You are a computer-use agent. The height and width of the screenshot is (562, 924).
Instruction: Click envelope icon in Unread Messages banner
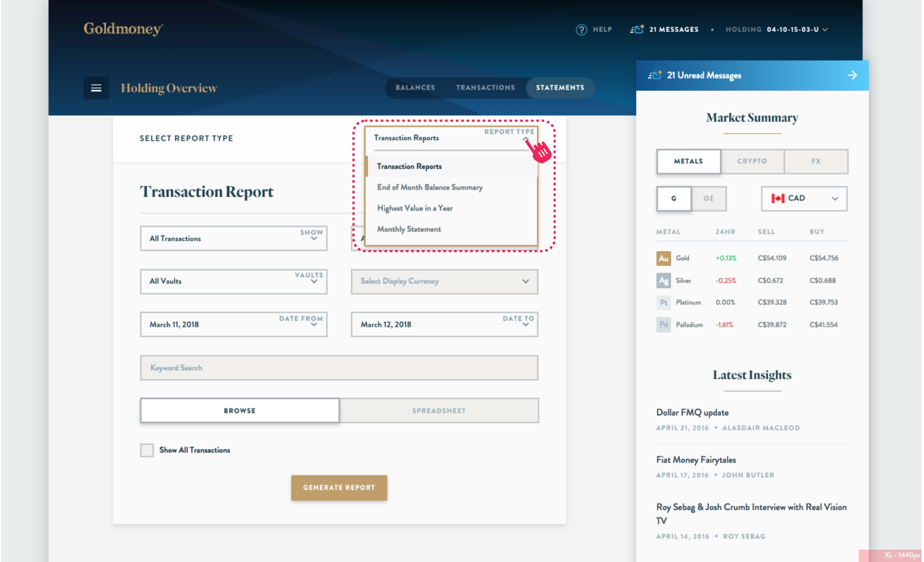[655, 75]
